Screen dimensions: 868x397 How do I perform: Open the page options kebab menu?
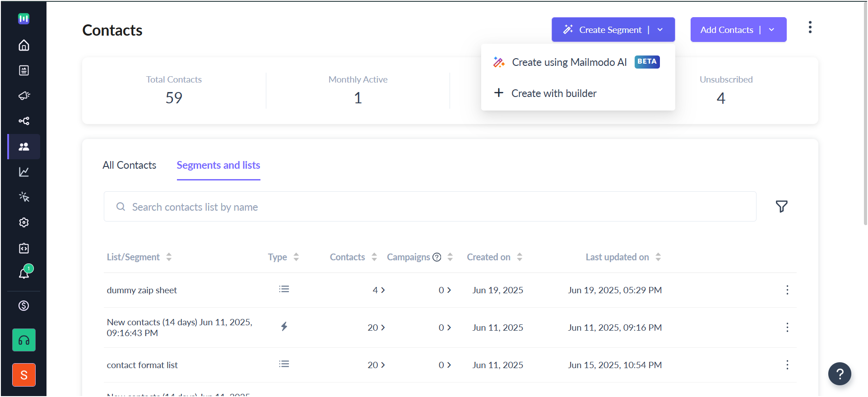tap(810, 28)
